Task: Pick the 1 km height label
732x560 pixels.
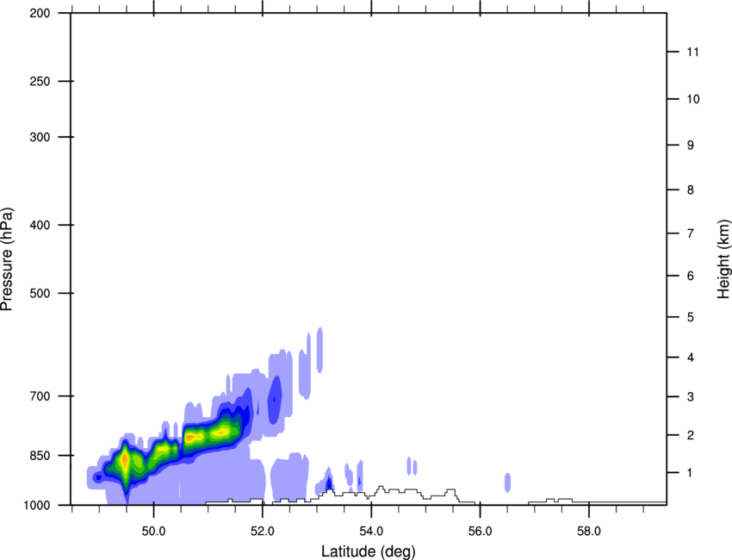Action: point(690,473)
